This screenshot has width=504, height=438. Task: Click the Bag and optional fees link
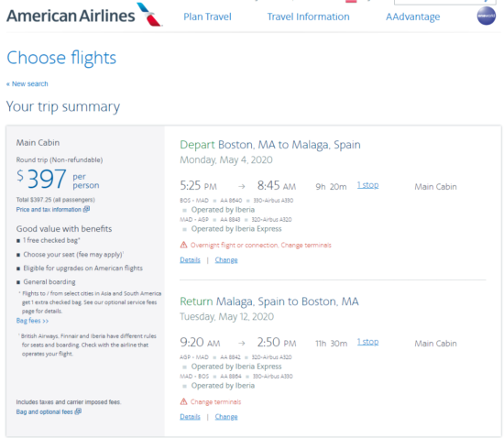click(44, 411)
